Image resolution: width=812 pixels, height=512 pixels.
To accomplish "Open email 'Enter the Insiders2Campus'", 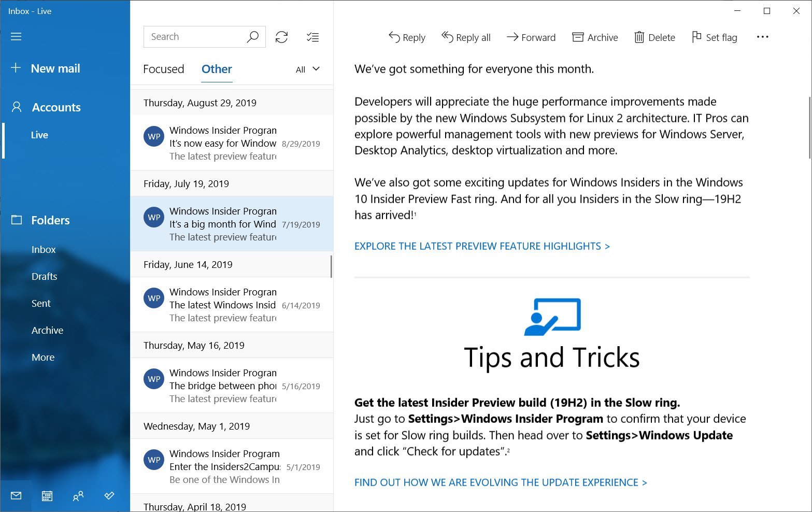I will pyautogui.click(x=232, y=466).
